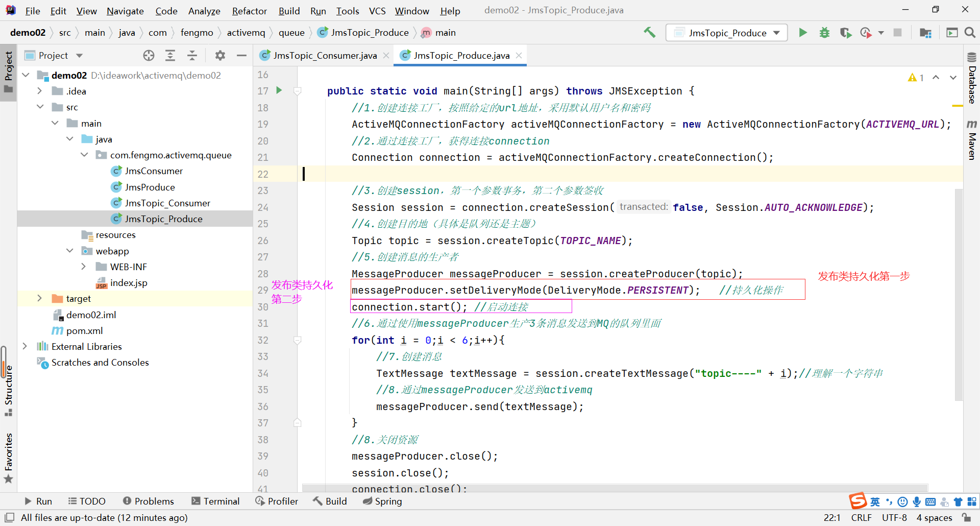Click the Build project hammer icon

pos(649,33)
